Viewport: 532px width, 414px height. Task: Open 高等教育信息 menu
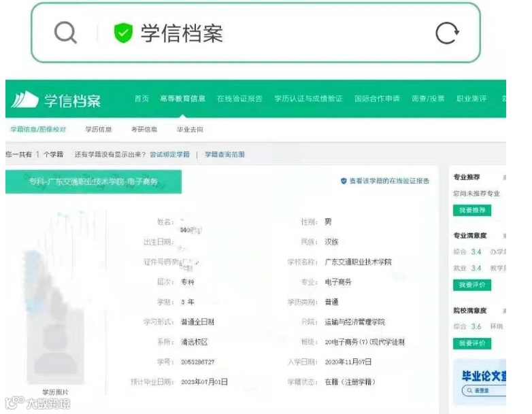tap(182, 99)
